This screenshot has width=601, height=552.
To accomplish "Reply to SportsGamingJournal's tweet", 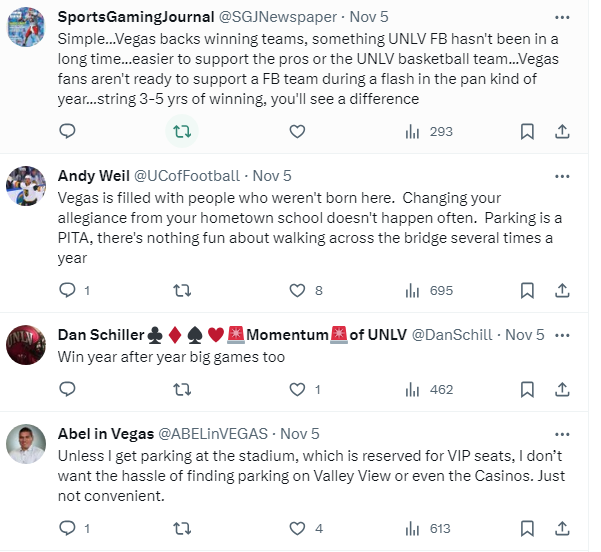I will (x=68, y=131).
